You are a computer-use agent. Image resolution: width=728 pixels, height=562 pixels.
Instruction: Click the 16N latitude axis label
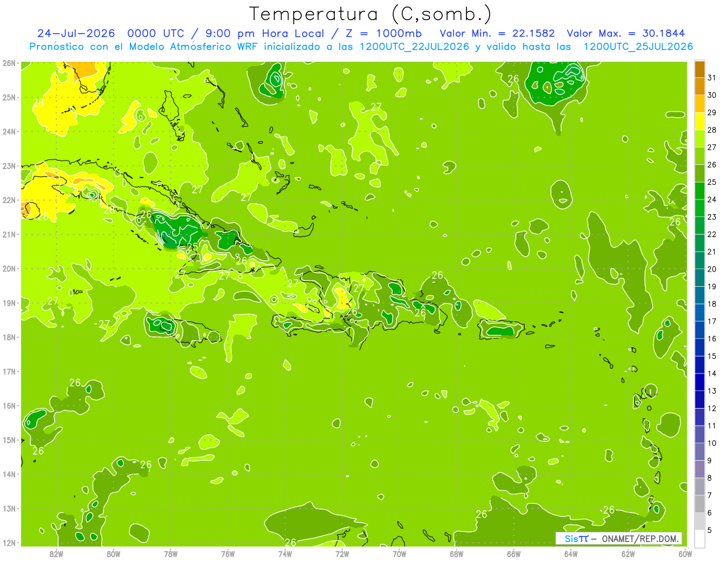pyautogui.click(x=8, y=406)
